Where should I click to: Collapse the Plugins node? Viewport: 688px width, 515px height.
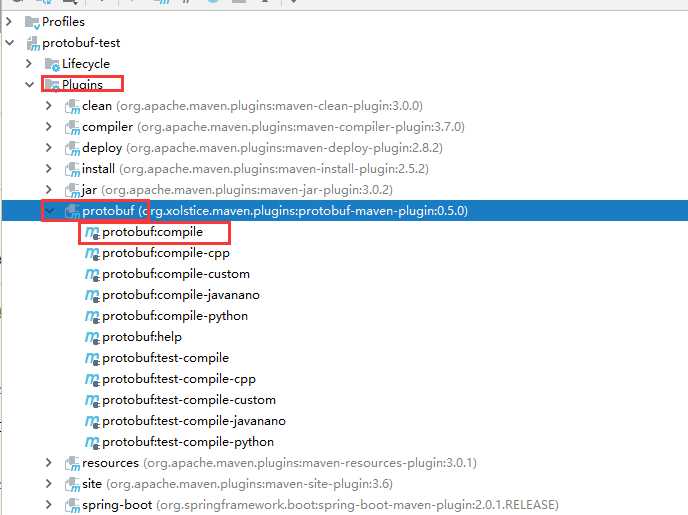[30, 84]
